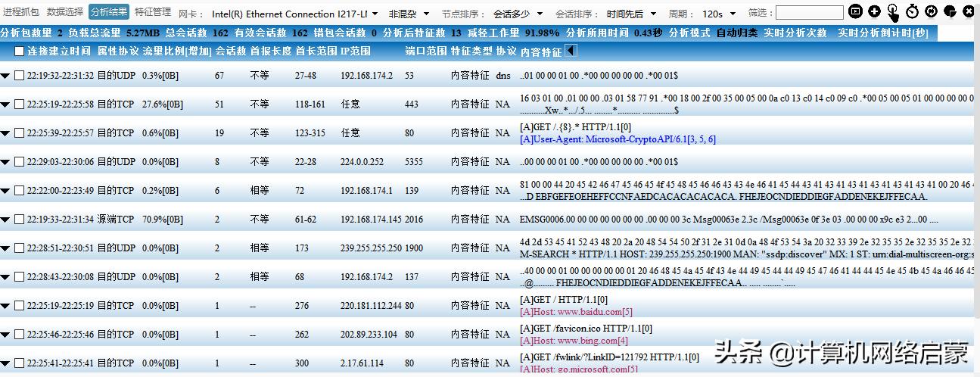Click the stopwatch timer icon
This screenshot has width=980, height=377.
coord(912,11)
